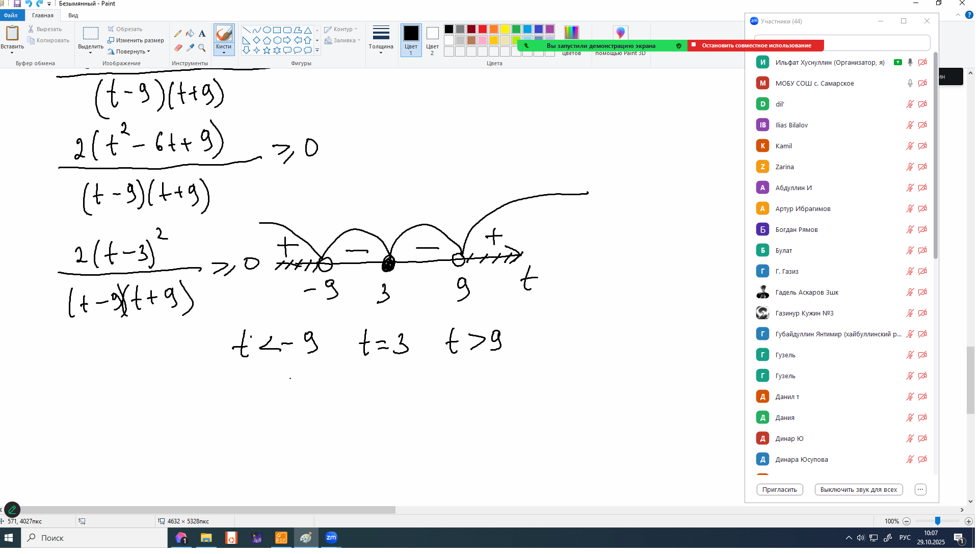Toggle Zarina's video camera icon
The width and height of the screenshot is (980, 554).
tap(922, 167)
